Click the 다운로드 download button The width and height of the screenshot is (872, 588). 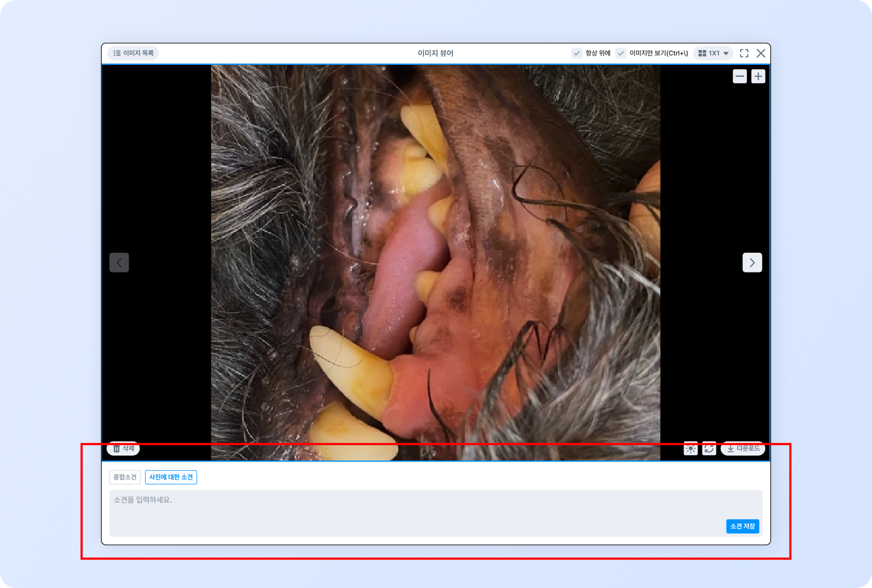coord(743,448)
